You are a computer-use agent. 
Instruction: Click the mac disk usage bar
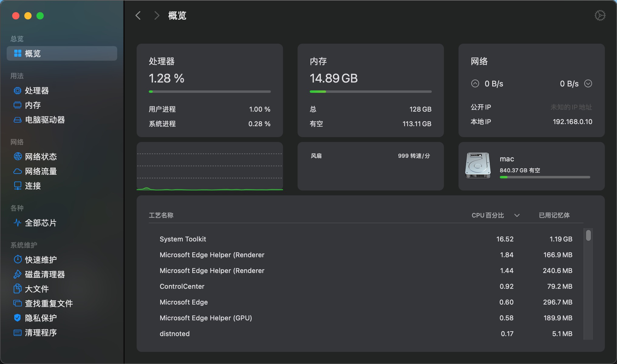[x=545, y=177]
